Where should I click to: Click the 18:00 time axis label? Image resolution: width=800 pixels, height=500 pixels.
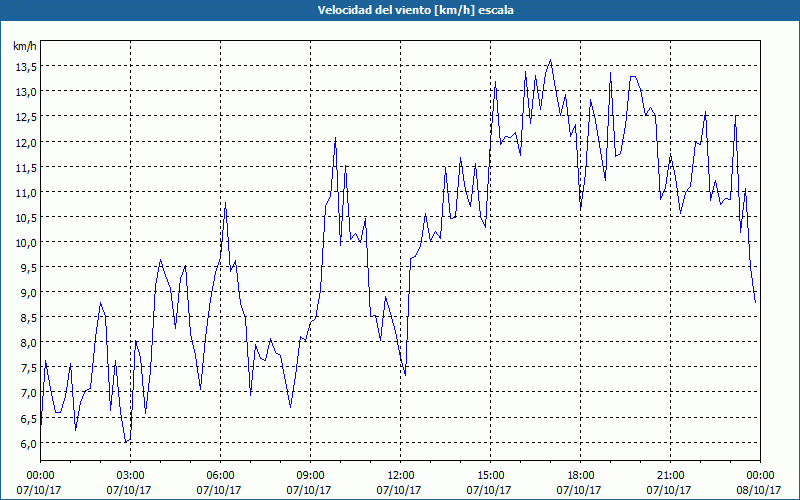point(581,476)
